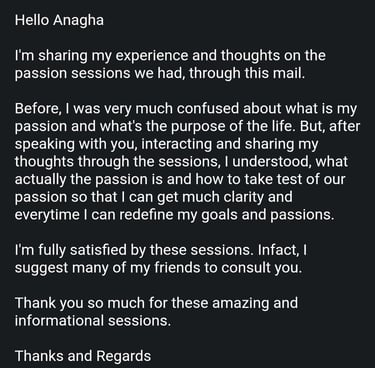Click the greeting line "Hello Anagha"
375x368 pixels.
59,20
